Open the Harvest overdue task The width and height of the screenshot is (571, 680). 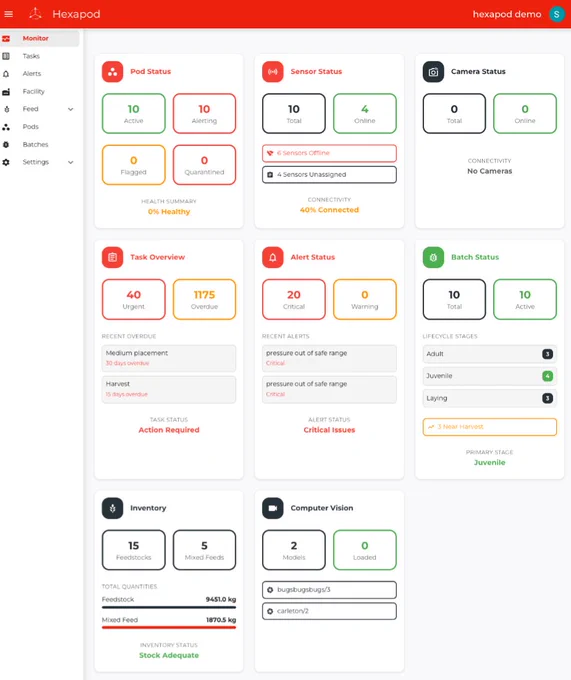point(169,389)
